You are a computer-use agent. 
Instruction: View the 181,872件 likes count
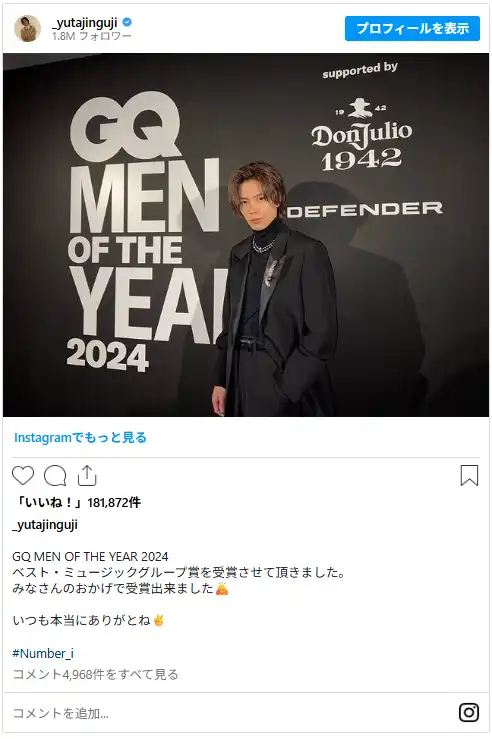(114, 503)
